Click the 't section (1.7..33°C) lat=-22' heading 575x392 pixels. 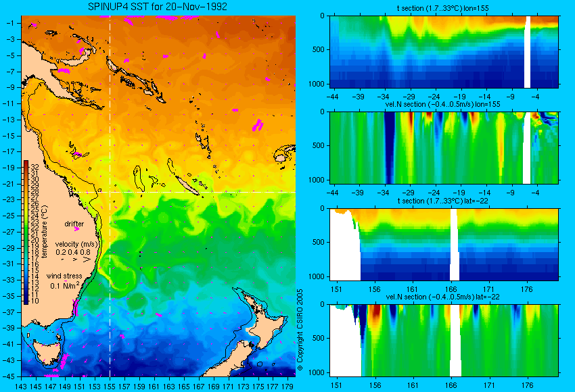pyautogui.click(x=442, y=201)
